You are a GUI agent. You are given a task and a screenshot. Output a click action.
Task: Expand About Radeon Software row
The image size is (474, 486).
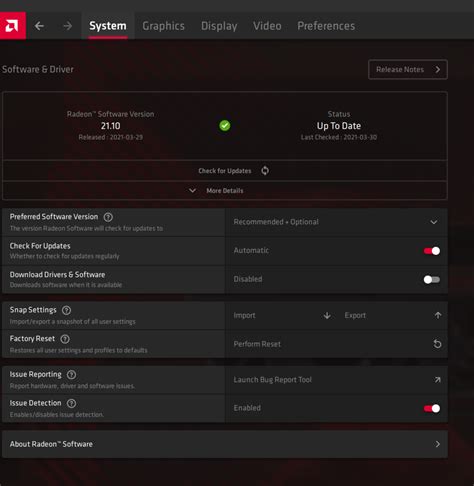[x=225, y=444]
